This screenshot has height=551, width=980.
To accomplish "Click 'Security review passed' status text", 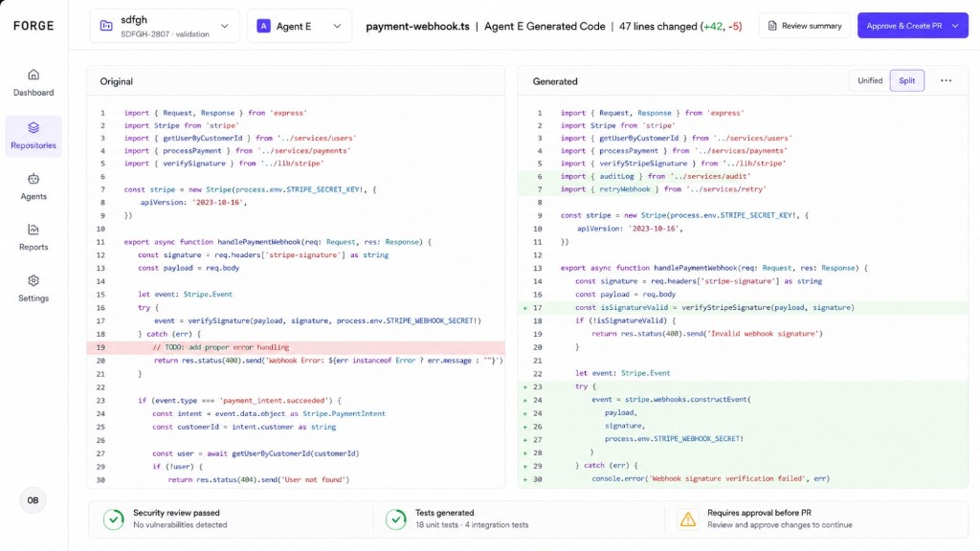I will click(x=176, y=513).
